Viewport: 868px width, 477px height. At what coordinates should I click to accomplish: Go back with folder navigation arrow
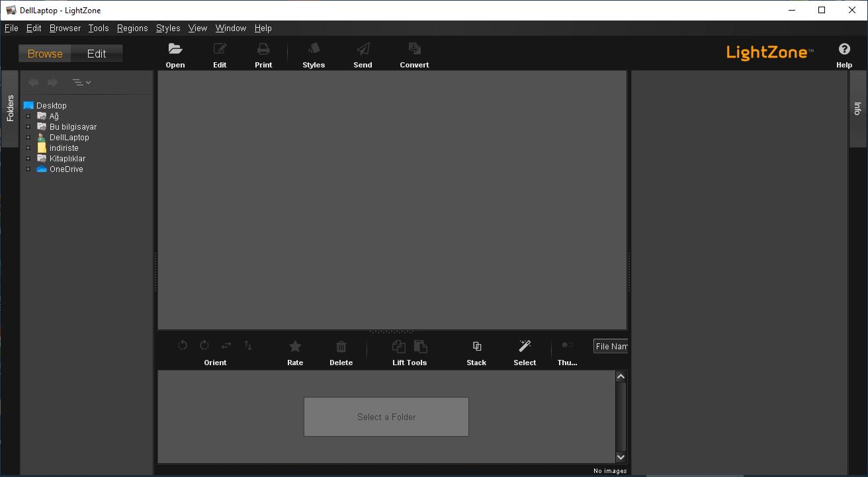click(33, 82)
